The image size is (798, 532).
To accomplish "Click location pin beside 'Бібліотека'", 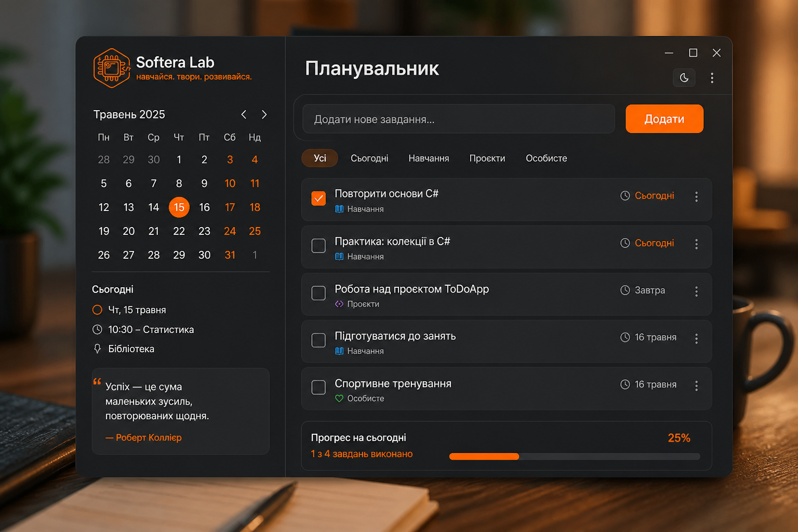I will pyautogui.click(x=97, y=349).
